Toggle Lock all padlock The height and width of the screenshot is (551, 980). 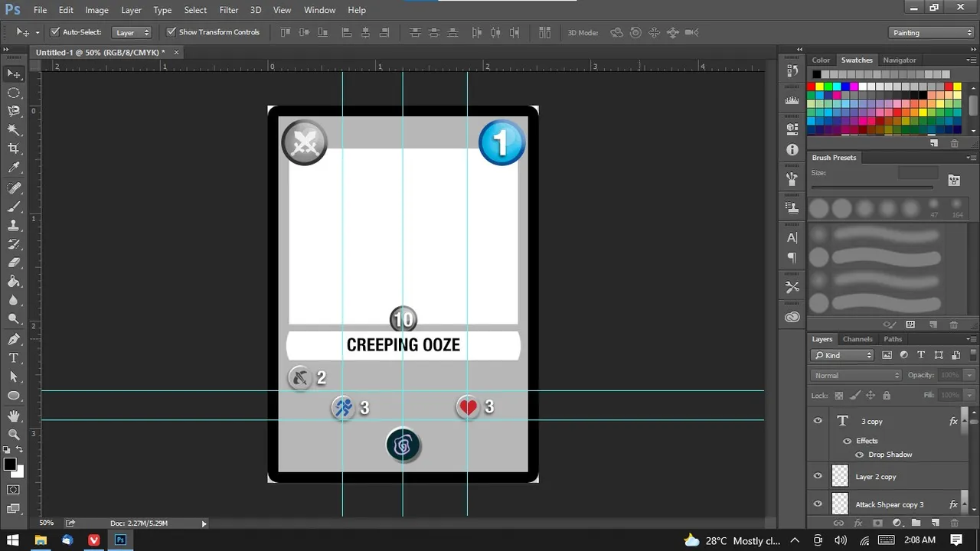[x=887, y=396]
